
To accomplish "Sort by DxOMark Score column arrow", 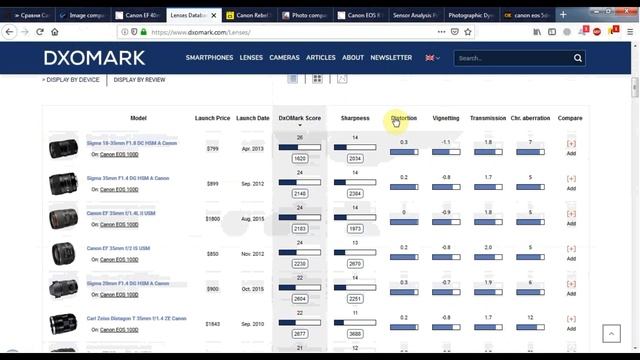I will (x=300, y=125).
